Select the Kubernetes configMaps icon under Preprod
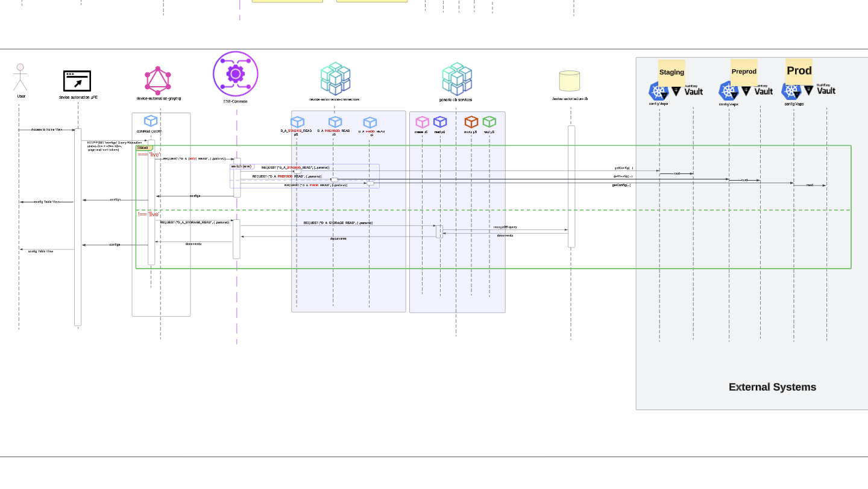The image size is (868, 489). click(x=728, y=92)
